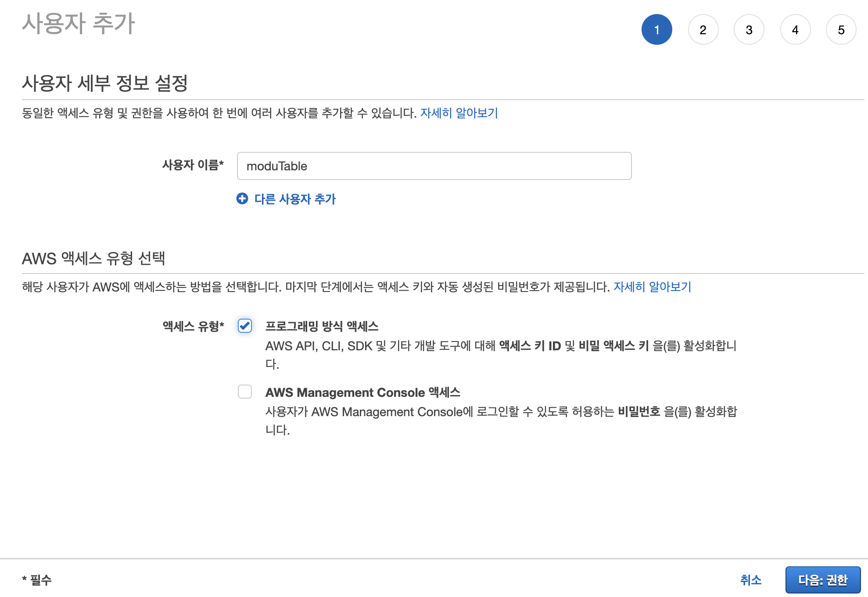Uncheck the 프로그래밍 방식 액세스 checkbox
This screenshot has width=868, height=597.
[245, 326]
